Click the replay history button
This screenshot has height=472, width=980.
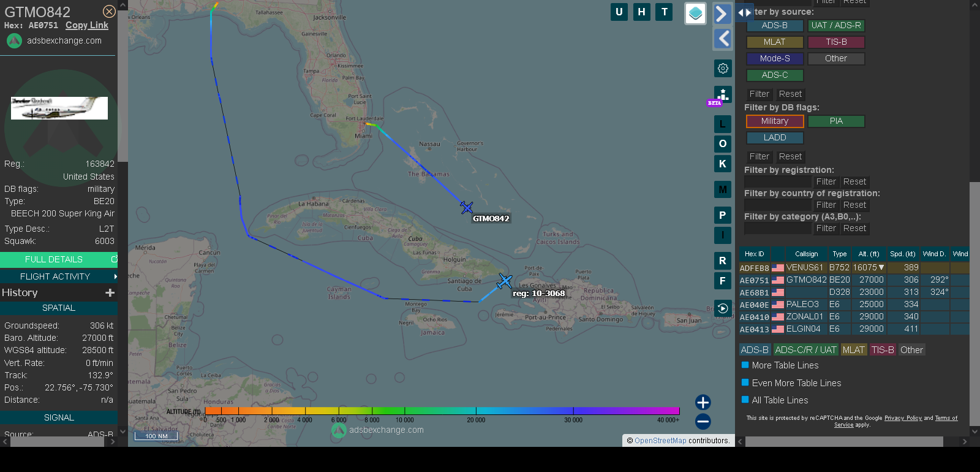[x=723, y=308]
